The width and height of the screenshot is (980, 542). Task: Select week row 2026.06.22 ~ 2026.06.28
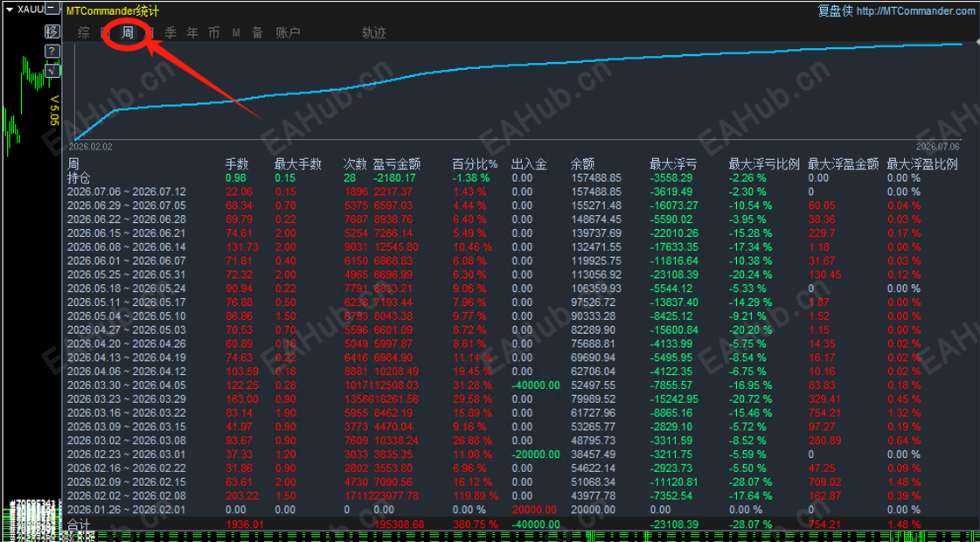pyautogui.click(x=126, y=219)
